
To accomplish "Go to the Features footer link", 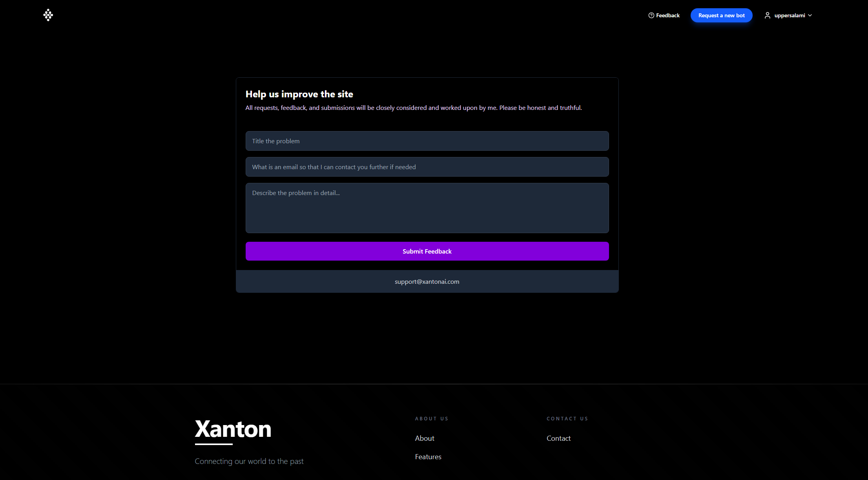I will (x=428, y=456).
